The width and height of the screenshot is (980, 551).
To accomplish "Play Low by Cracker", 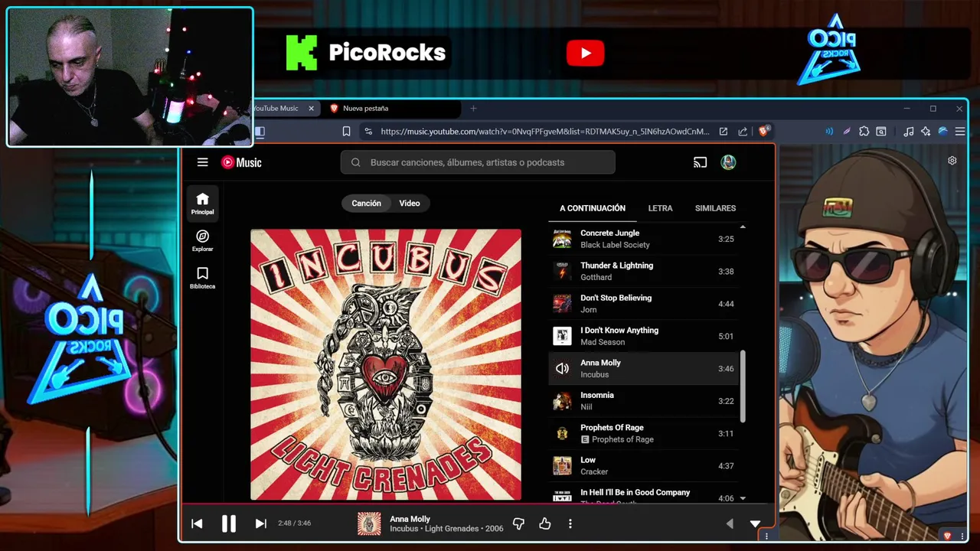I will pos(643,466).
